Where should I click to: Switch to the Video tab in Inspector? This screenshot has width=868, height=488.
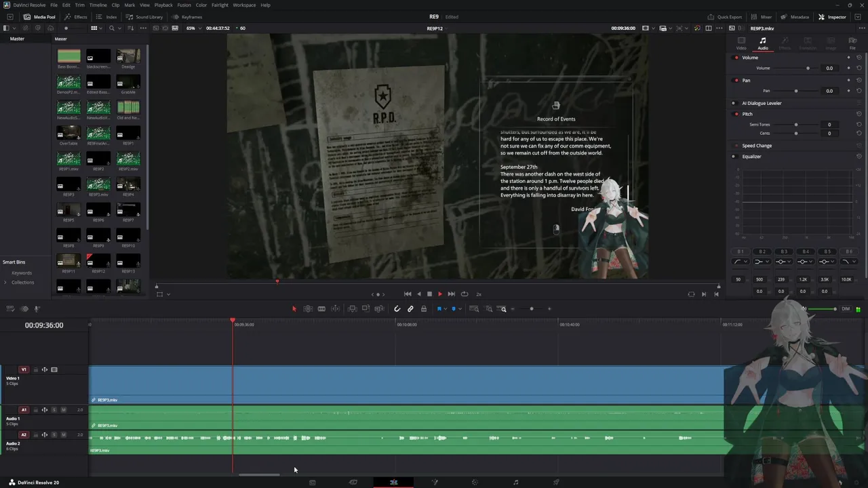point(741,43)
